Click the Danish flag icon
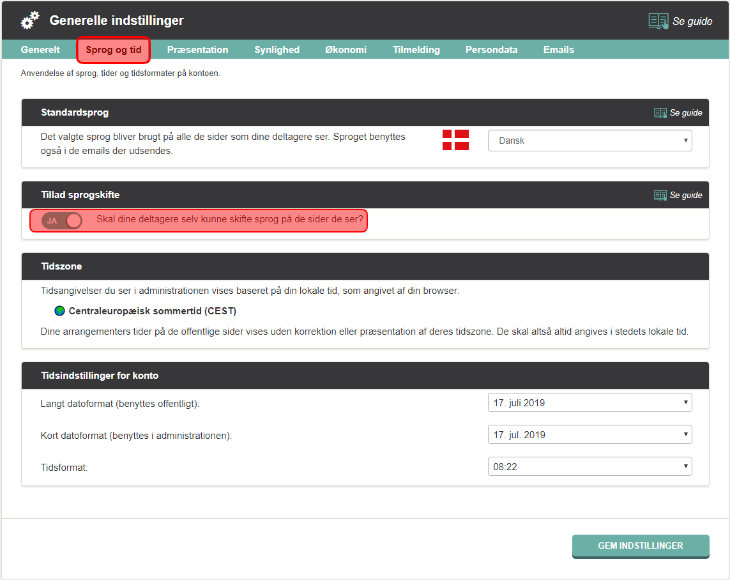Screen dimensions: 730x580 tap(456, 141)
